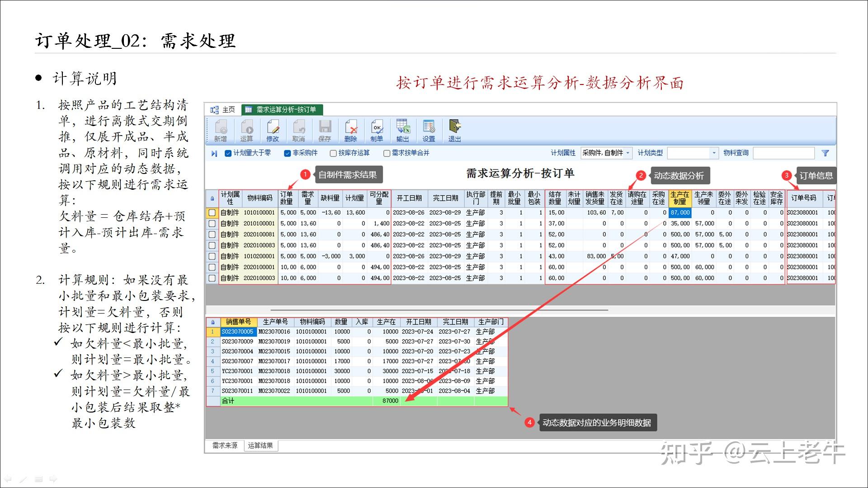Select the 运算结果 tab
The image size is (868, 488).
pos(261,446)
